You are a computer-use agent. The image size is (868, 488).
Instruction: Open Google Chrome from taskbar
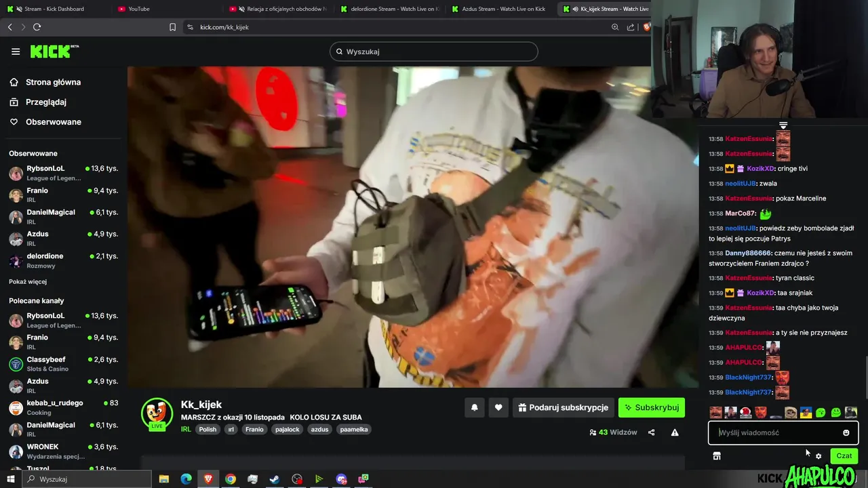(231, 479)
